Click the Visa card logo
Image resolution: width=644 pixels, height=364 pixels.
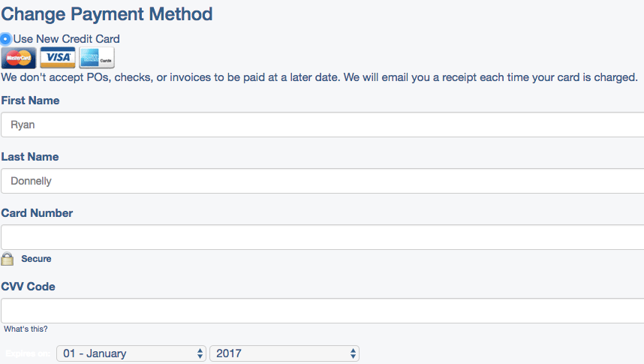coord(58,58)
